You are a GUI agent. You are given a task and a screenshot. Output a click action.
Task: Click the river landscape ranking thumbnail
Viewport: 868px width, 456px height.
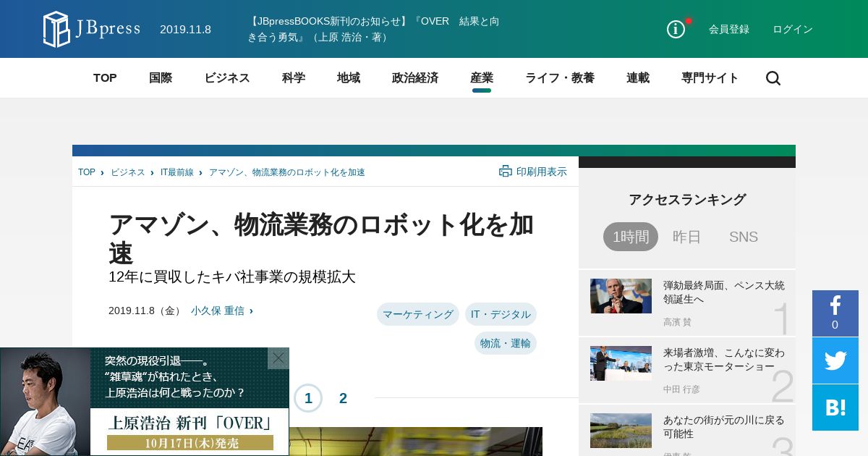[621, 431]
